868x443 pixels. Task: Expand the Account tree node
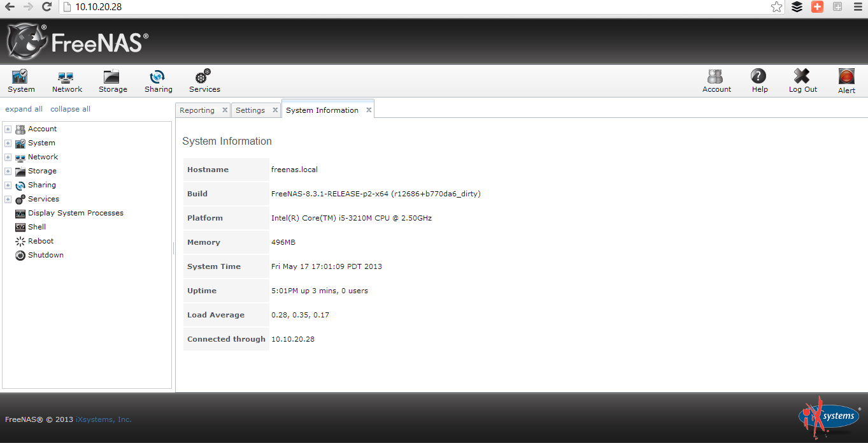click(x=7, y=129)
